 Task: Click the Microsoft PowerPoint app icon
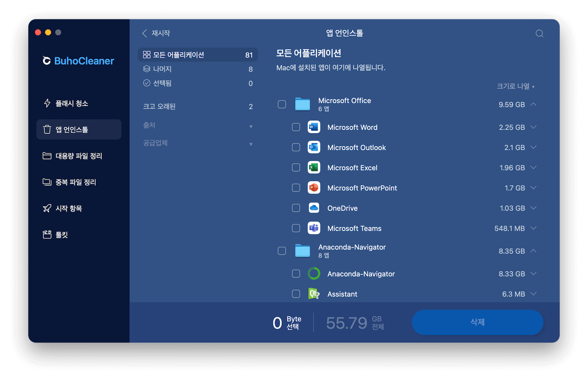tap(314, 188)
